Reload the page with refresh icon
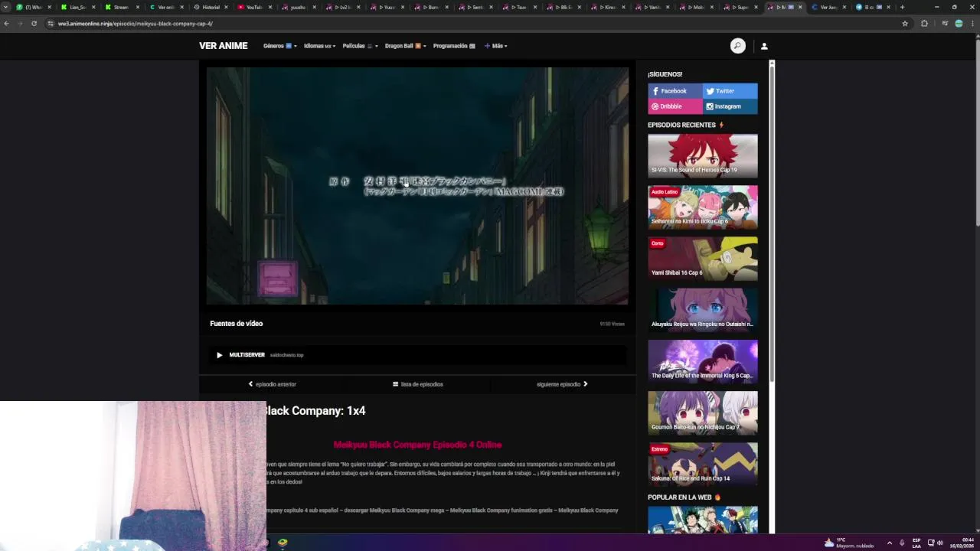 pos(34,24)
